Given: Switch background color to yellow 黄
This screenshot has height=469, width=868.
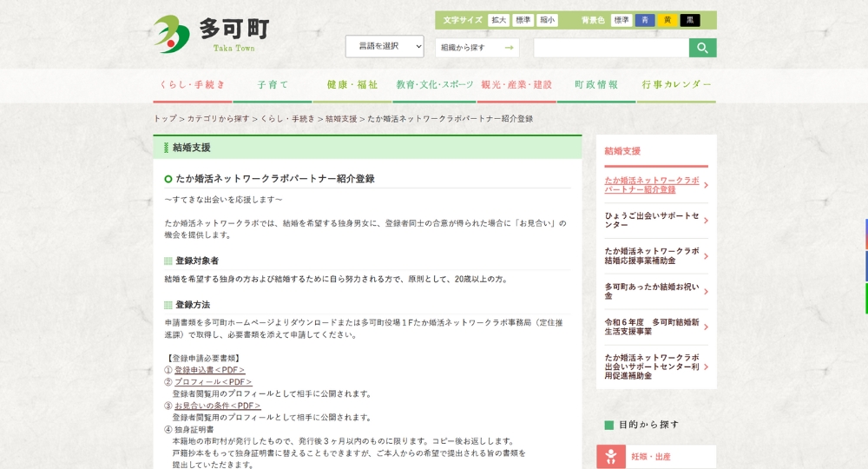Looking at the screenshot, I should click(667, 20).
